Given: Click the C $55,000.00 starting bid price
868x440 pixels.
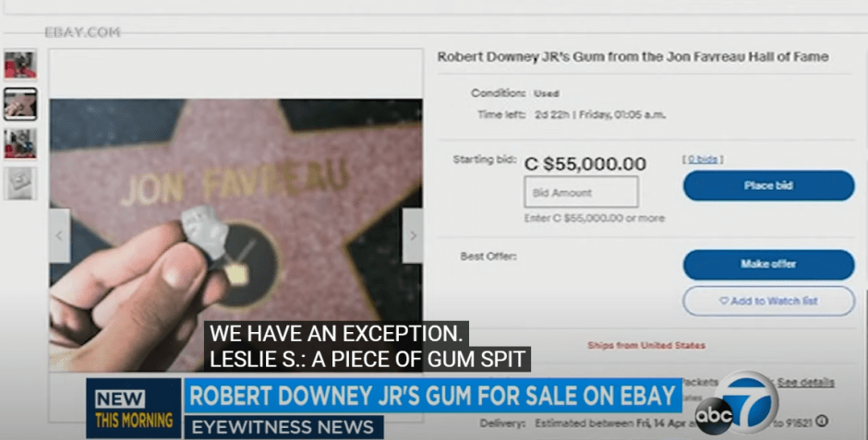Looking at the screenshot, I should click(x=585, y=164).
